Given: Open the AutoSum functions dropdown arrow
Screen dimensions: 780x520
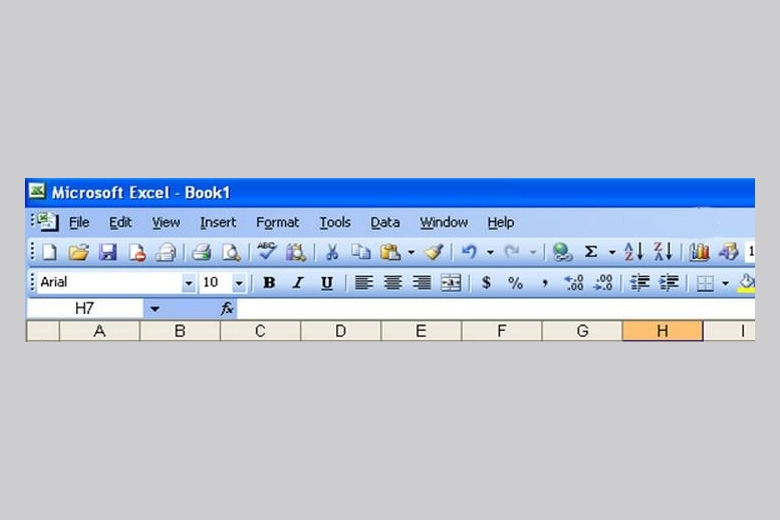Looking at the screenshot, I should (x=611, y=252).
